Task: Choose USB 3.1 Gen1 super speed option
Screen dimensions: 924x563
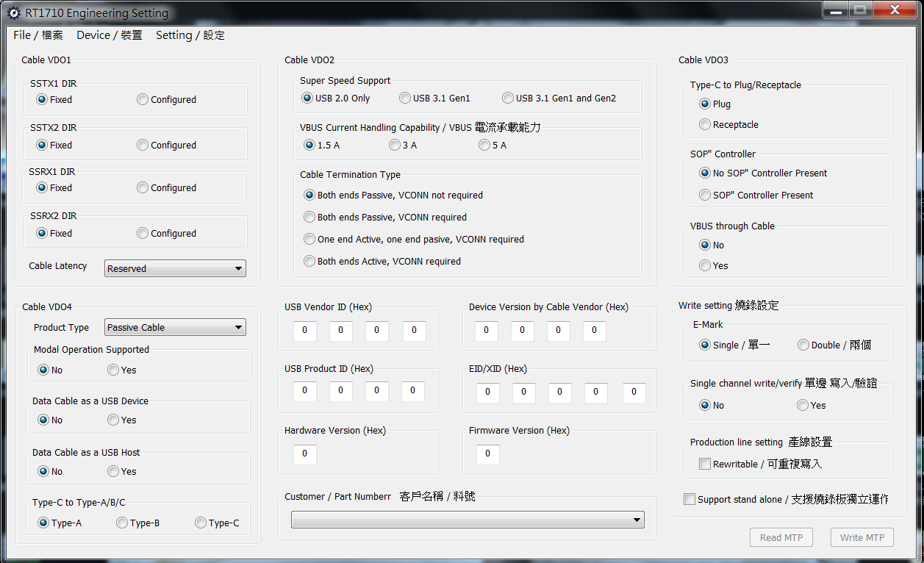Action: [x=405, y=98]
